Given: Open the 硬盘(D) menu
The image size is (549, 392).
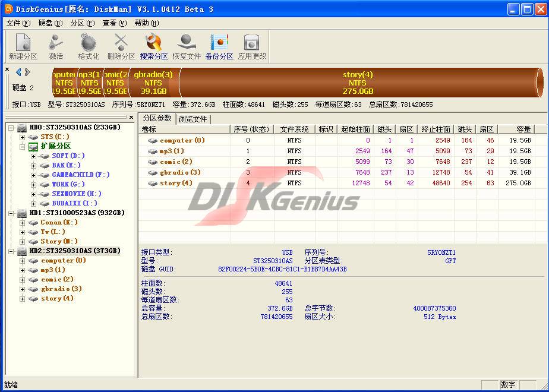Looking at the screenshot, I should coord(51,23).
